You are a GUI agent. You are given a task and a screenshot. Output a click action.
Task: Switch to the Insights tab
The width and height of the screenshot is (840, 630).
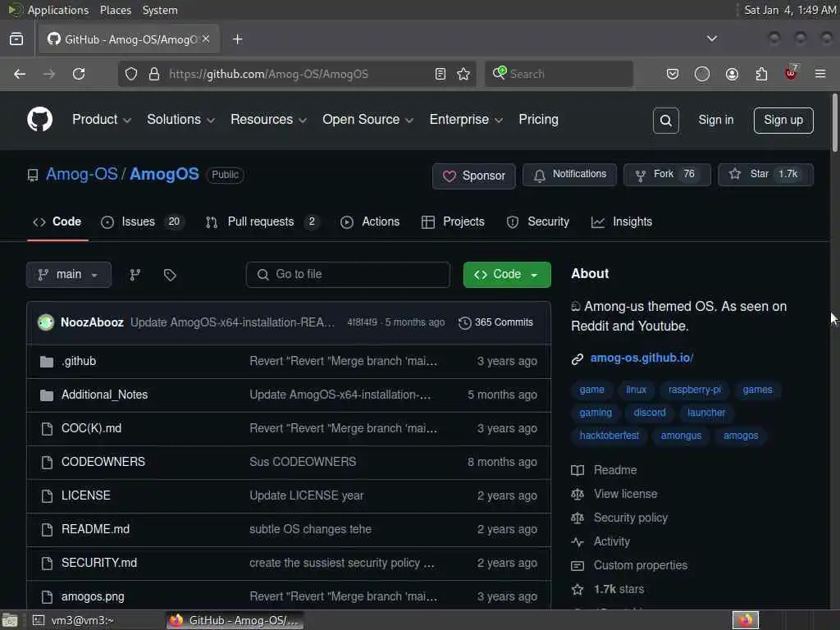(x=622, y=221)
